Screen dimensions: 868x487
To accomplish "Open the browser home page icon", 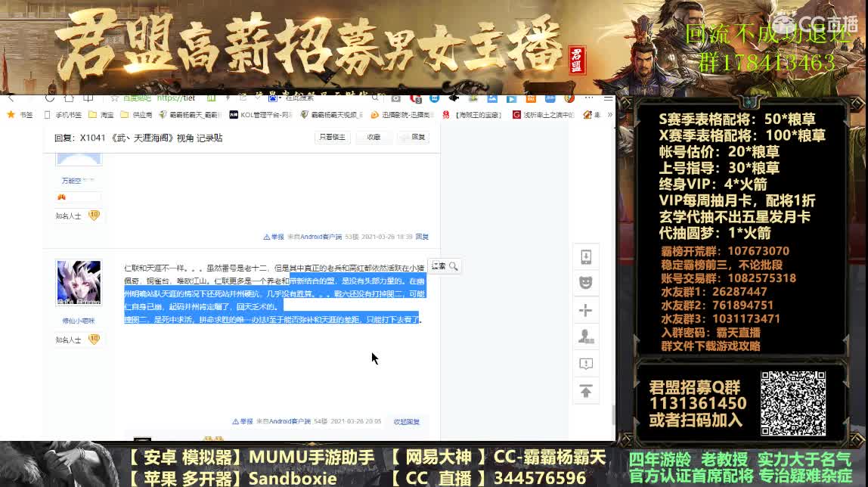I will 69,98.
